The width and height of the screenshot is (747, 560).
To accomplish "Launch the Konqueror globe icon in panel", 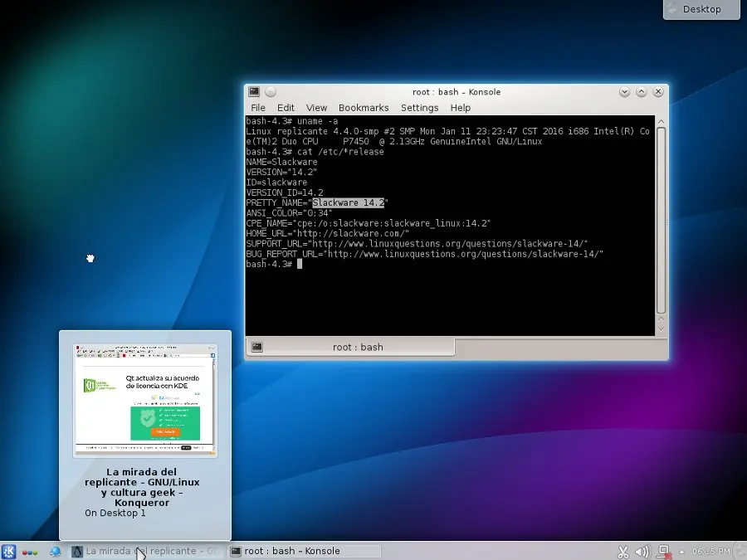I will pyautogui.click(x=56, y=552).
